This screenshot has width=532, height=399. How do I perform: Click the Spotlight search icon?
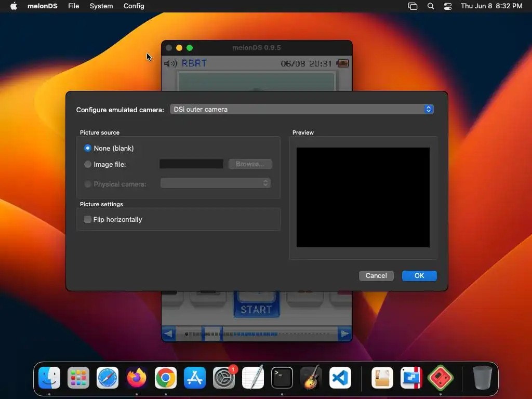[x=431, y=6]
